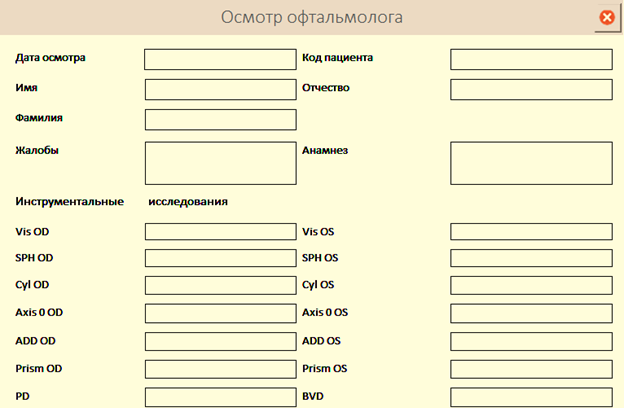Image resolution: width=624 pixels, height=408 pixels.
Task: Click the SPH OS input box
Action: [x=531, y=258]
